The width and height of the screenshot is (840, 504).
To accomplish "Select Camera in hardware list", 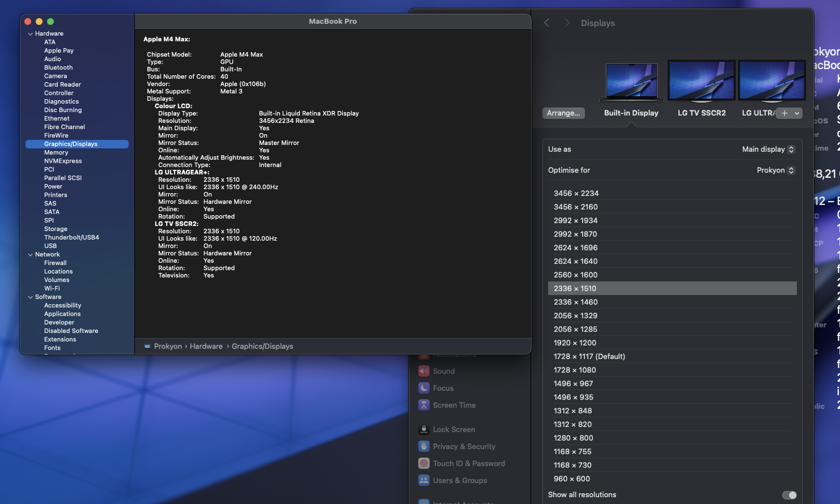I will point(56,76).
